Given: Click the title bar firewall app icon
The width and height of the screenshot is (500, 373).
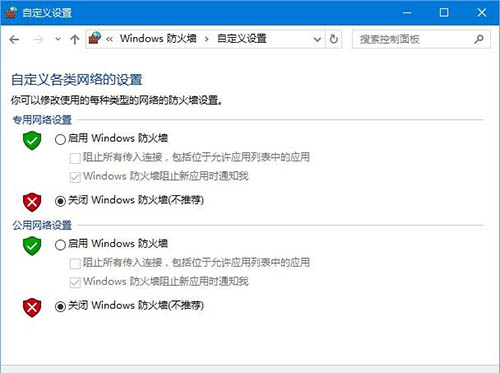Looking at the screenshot, I should coord(11,12).
